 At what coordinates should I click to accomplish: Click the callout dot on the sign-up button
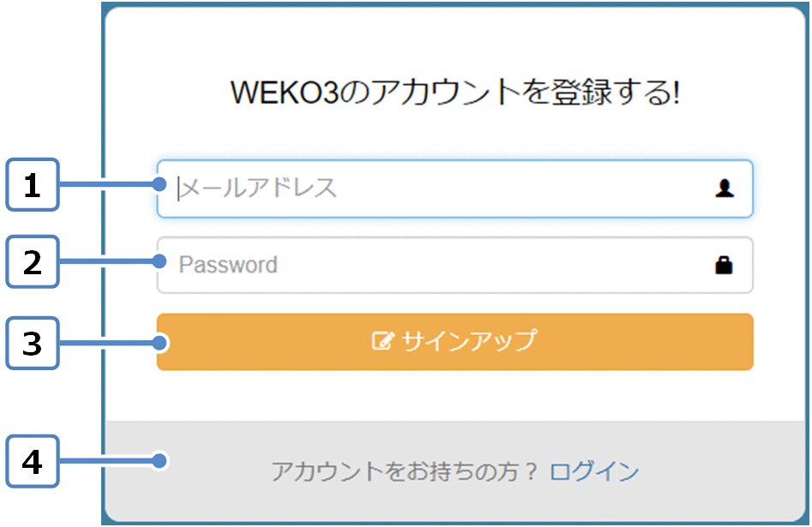pyautogui.click(x=160, y=343)
